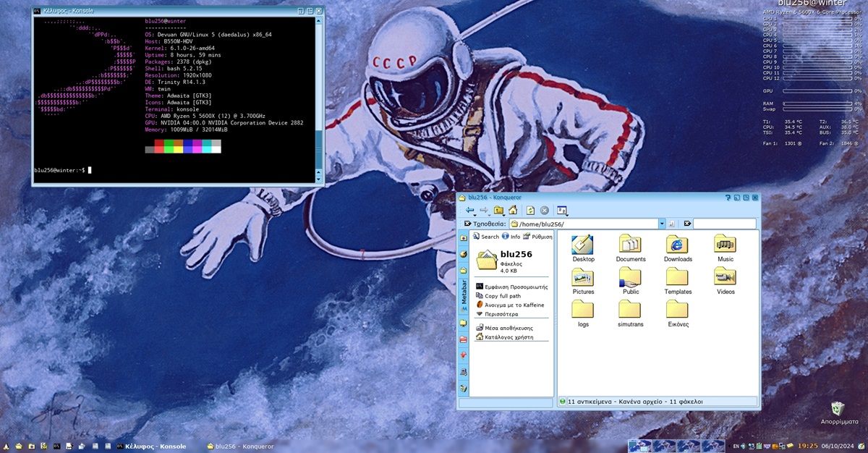Click the Reload icon in Konqueror's toolbar
Viewport: 868px width, 453px height.
(530, 210)
